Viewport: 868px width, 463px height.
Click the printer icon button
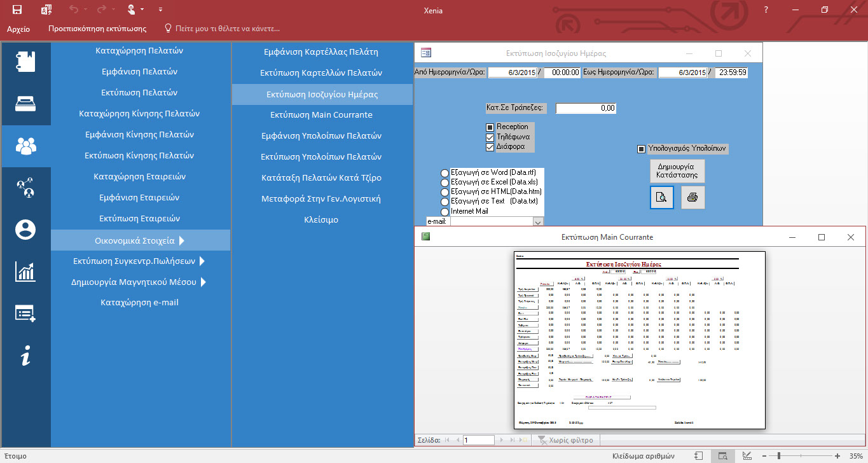point(692,197)
